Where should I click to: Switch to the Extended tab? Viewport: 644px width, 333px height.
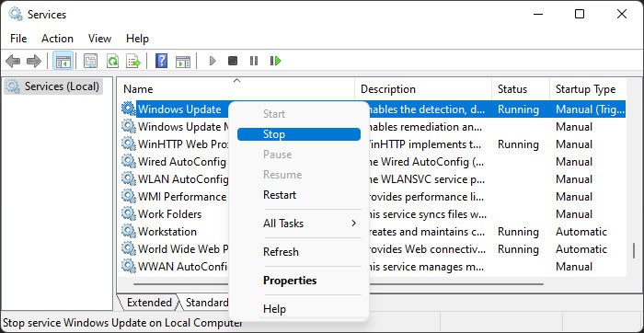(149, 303)
